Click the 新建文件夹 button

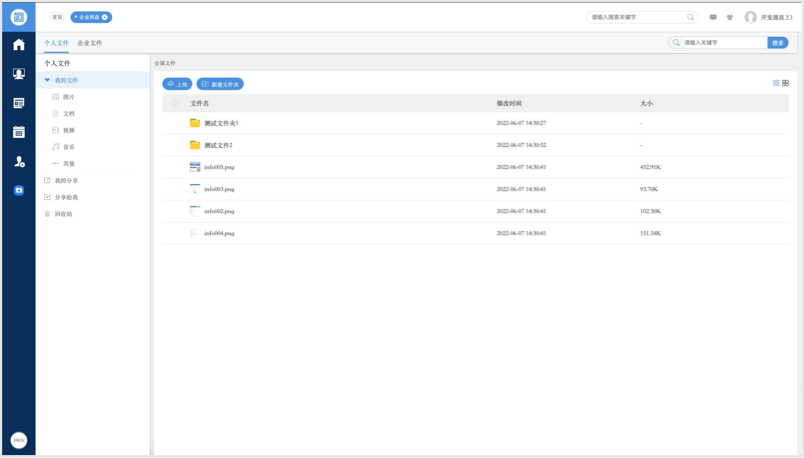(x=220, y=84)
